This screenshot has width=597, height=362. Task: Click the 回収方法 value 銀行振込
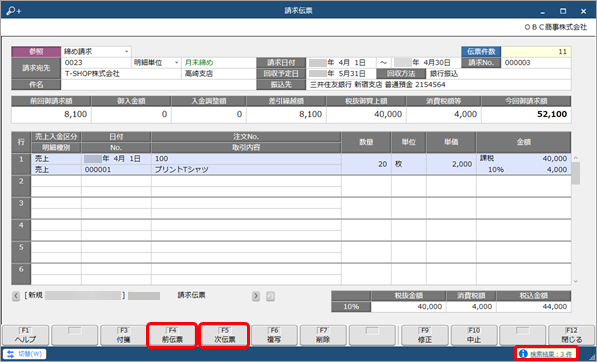pos(444,73)
